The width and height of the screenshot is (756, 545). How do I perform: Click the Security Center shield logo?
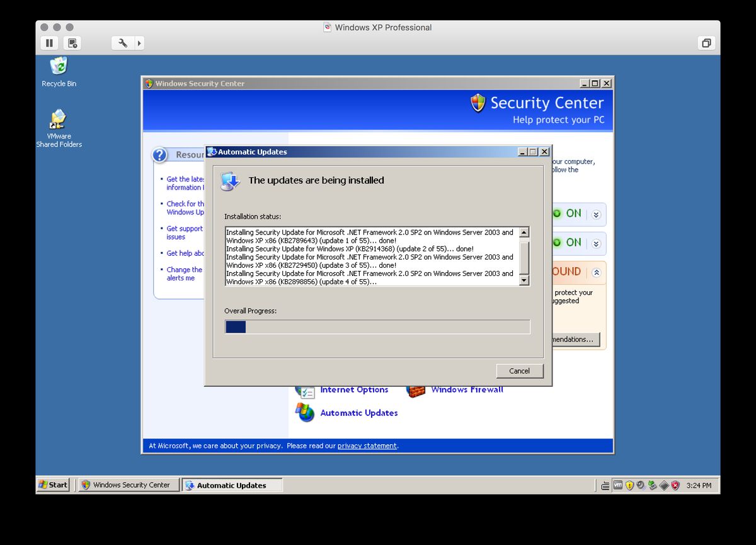478,103
